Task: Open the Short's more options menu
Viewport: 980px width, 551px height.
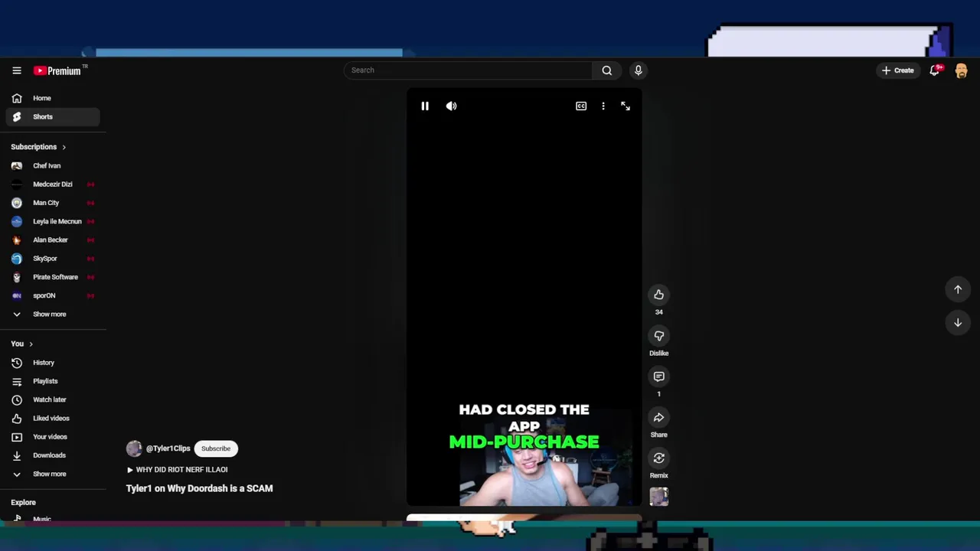Action: coord(603,106)
